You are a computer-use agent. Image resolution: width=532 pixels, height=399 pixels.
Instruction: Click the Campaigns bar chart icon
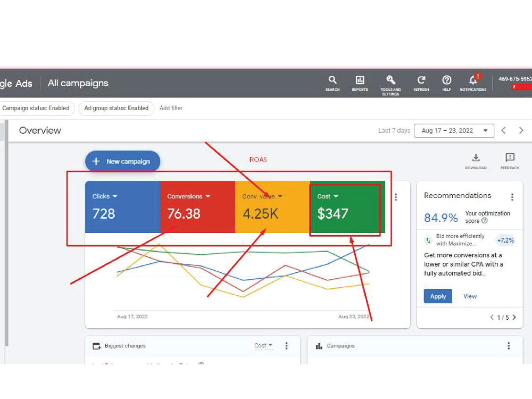[319, 346]
